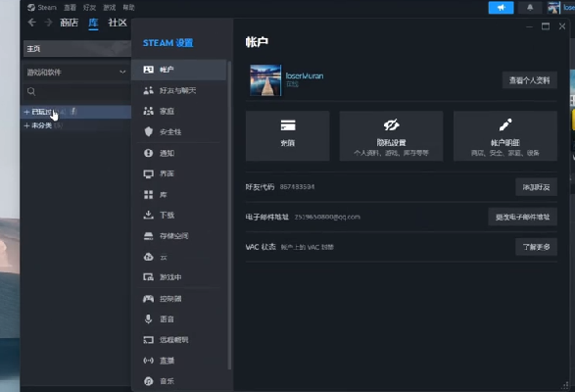Click the search magnifier in library panel
The width and height of the screenshot is (575, 392).
[x=31, y=91]
